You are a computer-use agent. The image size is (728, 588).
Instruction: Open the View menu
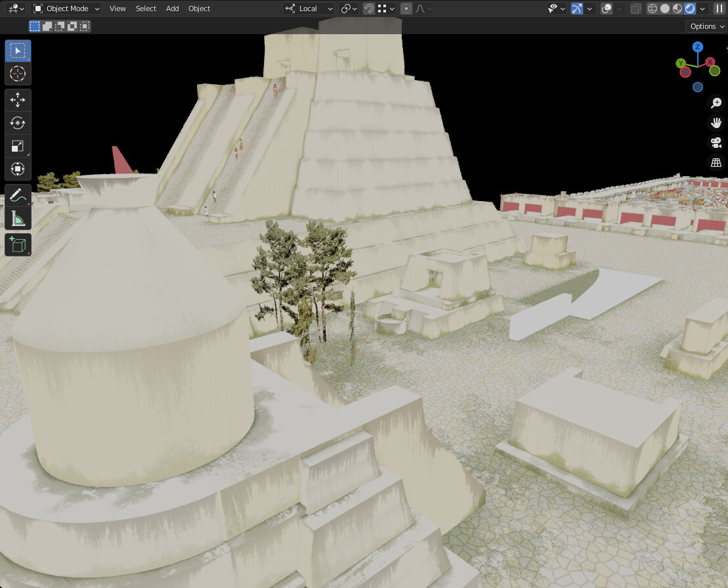coord(118,9)
